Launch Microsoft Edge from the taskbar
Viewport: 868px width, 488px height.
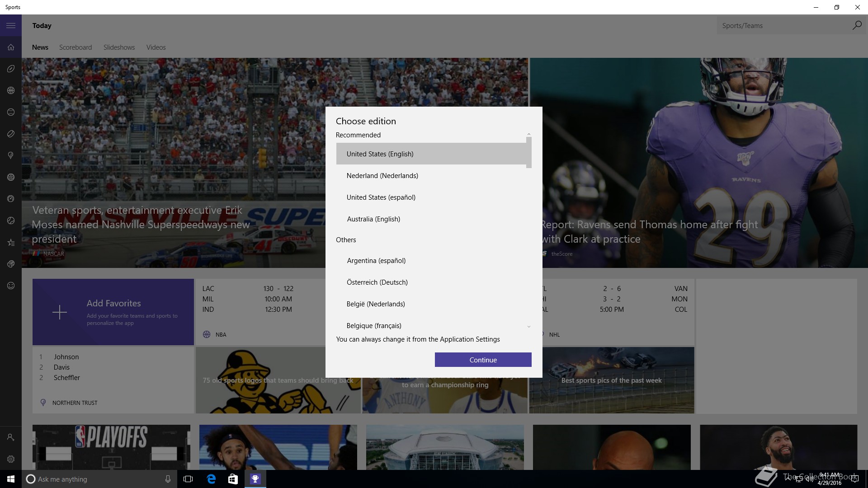(211, 479)
